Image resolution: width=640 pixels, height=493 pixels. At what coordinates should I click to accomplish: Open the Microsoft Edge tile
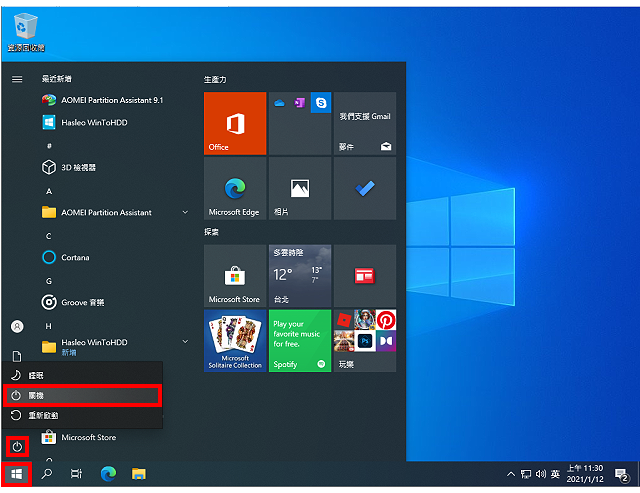(x=235, y=189)
